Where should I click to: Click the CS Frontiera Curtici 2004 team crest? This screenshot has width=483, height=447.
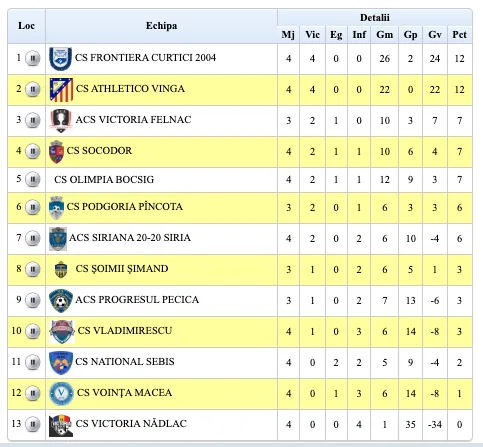60,58
